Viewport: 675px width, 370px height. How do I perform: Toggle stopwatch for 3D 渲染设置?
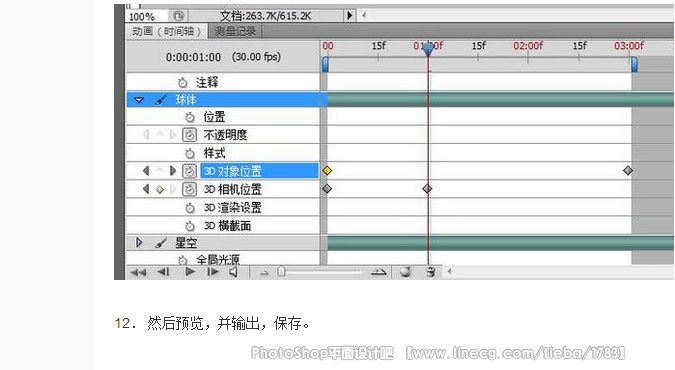(190, 208)
